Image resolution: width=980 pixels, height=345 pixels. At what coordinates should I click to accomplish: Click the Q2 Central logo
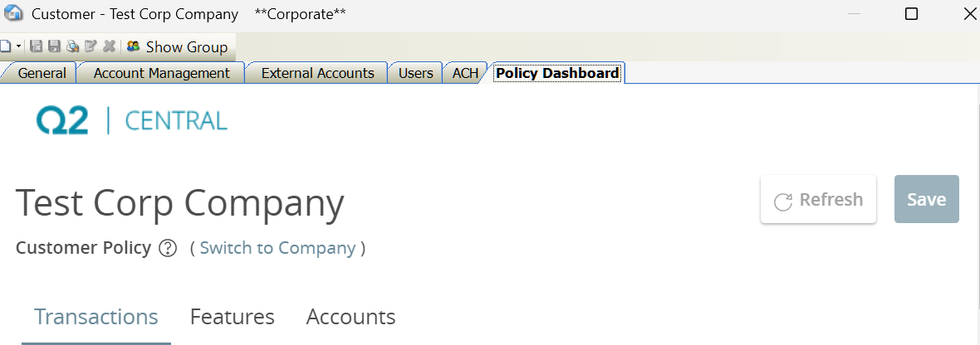click(132, 119)
